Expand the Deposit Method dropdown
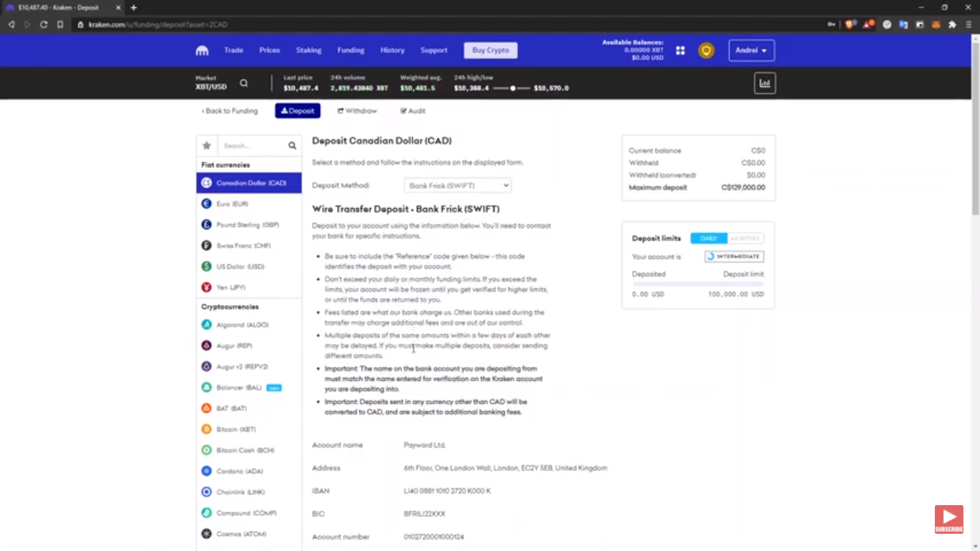This screenshot has height=551, width=980. [458, 185]
